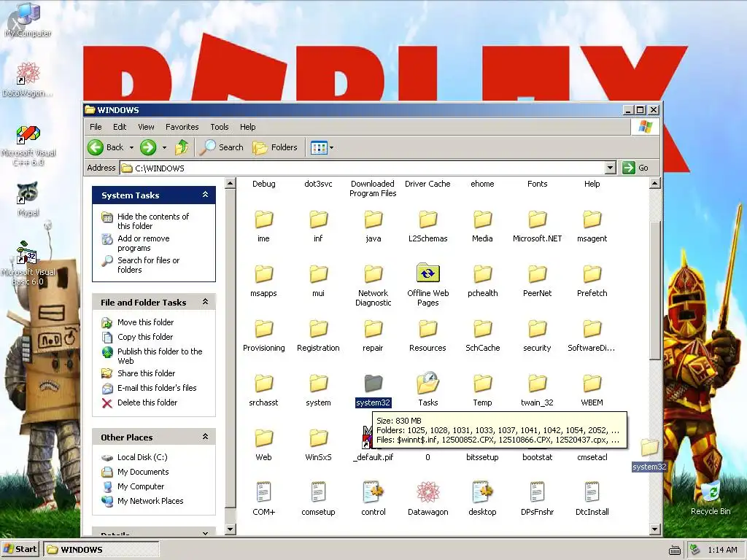Viewport: 747px width, 560px height.
Task: Click the WINDOWS taskbar button
Action: tap(101, 550)
